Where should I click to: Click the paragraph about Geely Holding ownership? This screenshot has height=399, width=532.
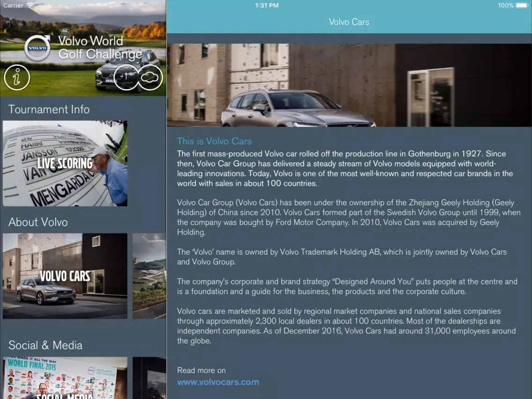pos(349,217)
